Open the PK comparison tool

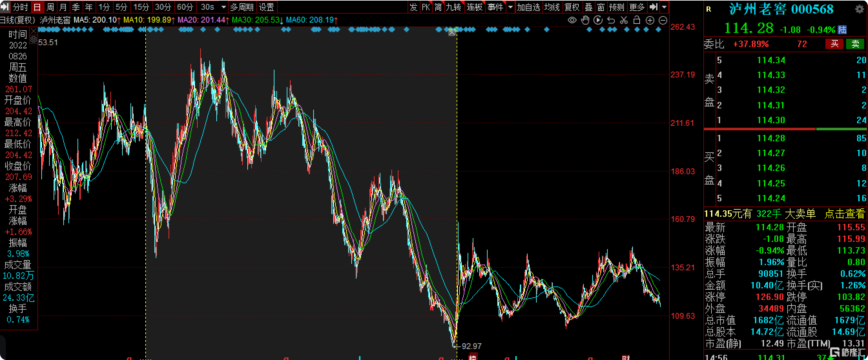[x=426, y=7]
